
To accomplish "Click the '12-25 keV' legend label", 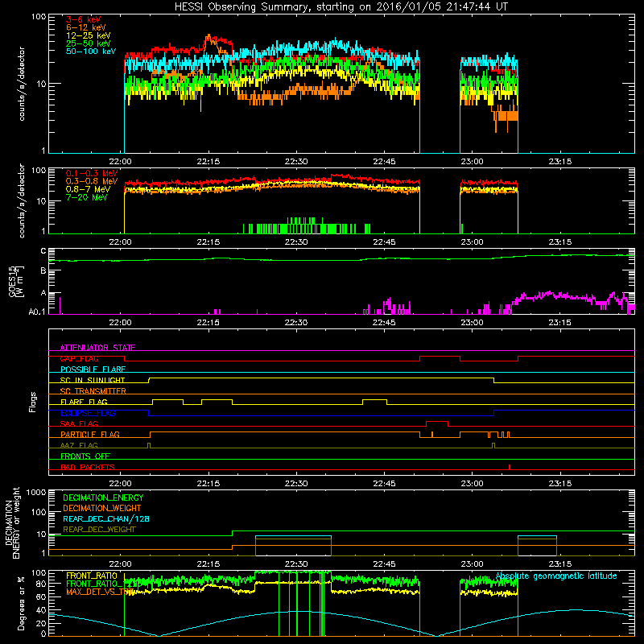I will (89, 35).
